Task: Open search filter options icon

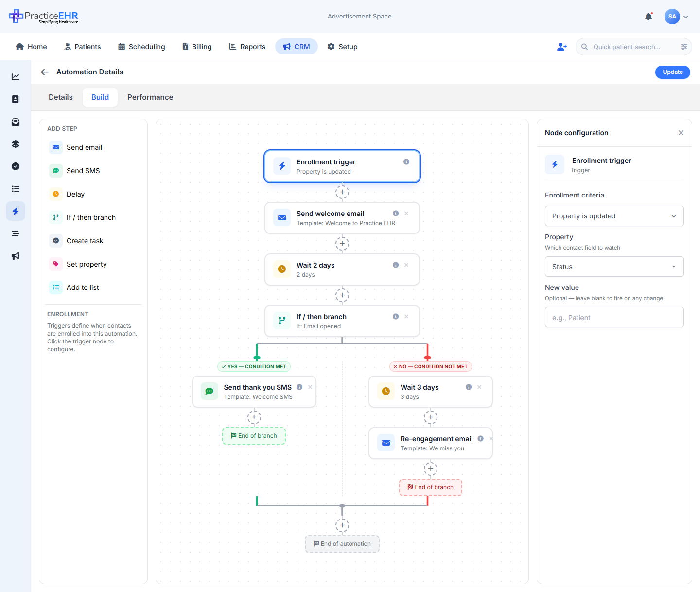Action: click(x=684, y=47)
